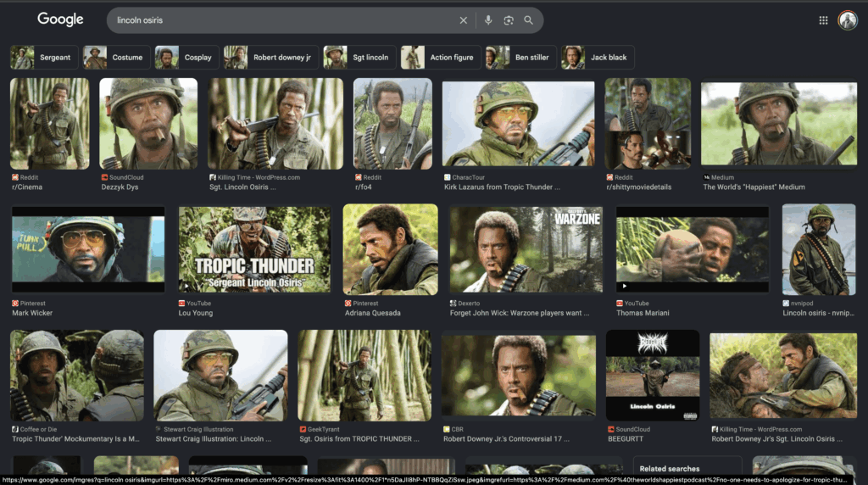Viewport: 868px width, 485px height.
Task: Select the Sergeant filter chip
Action: click(44, 57)
